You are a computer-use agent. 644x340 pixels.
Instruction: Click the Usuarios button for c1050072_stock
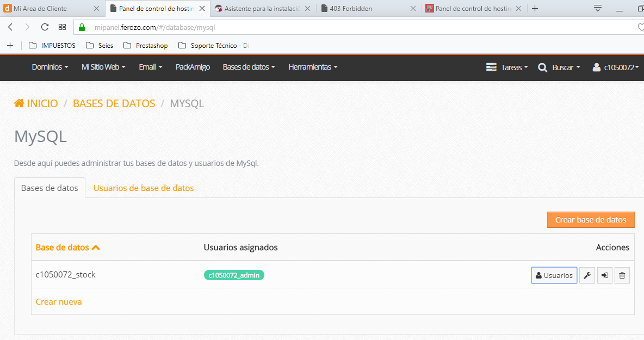(x=554, y=275)
